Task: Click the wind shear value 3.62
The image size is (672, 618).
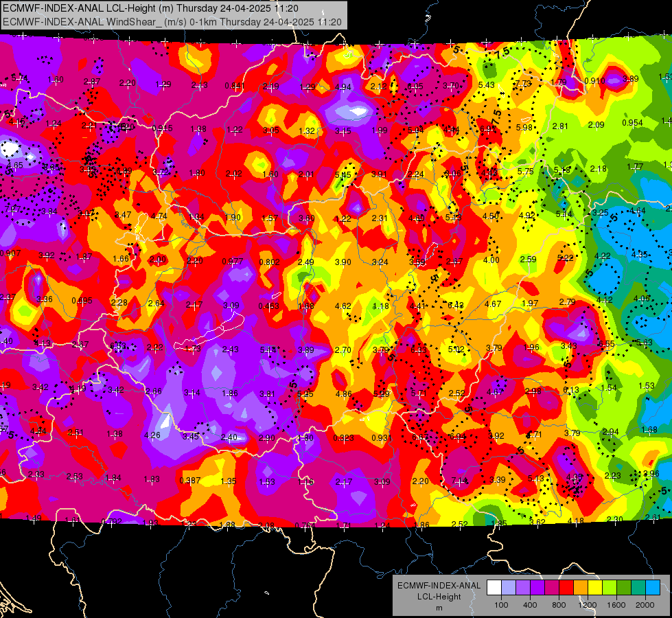Action: click(x=537, y=522)
